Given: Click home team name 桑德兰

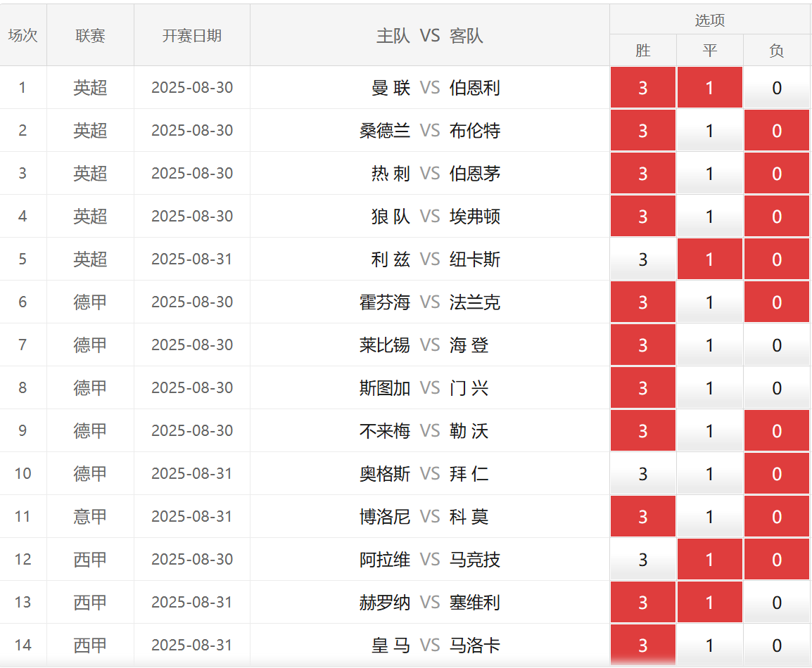Looking at the screenshot, I should pyautogui.click(x=385, y=131).
